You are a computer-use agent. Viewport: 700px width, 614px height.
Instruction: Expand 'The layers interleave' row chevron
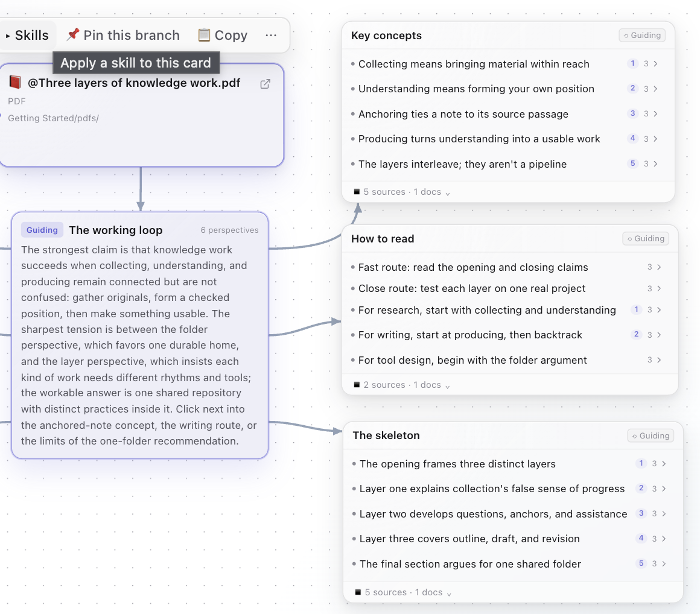(x=655, y=164)
